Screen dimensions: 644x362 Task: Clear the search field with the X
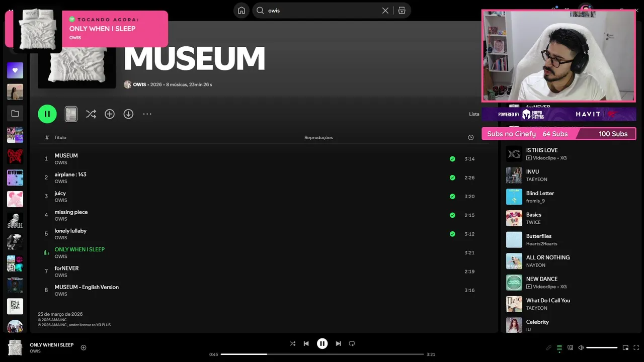click(385, 11)
